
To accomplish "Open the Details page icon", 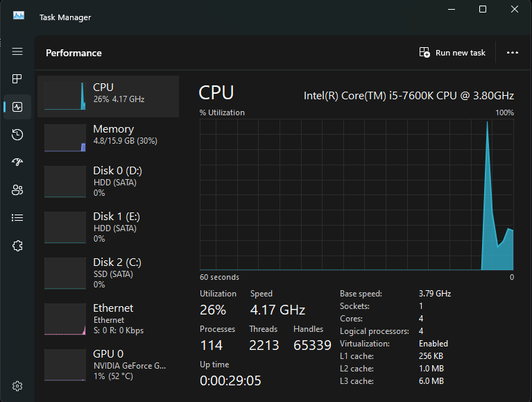I will click(x=17, y=218).
